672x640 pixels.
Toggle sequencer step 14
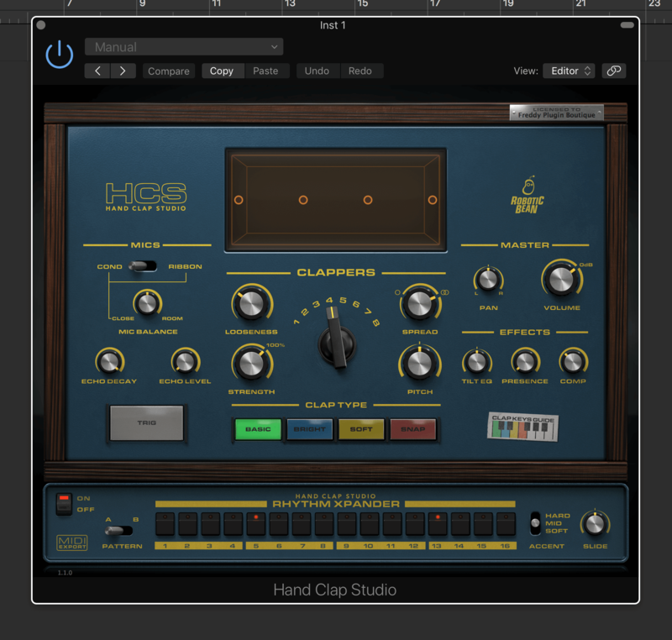(x=460, y=523)
